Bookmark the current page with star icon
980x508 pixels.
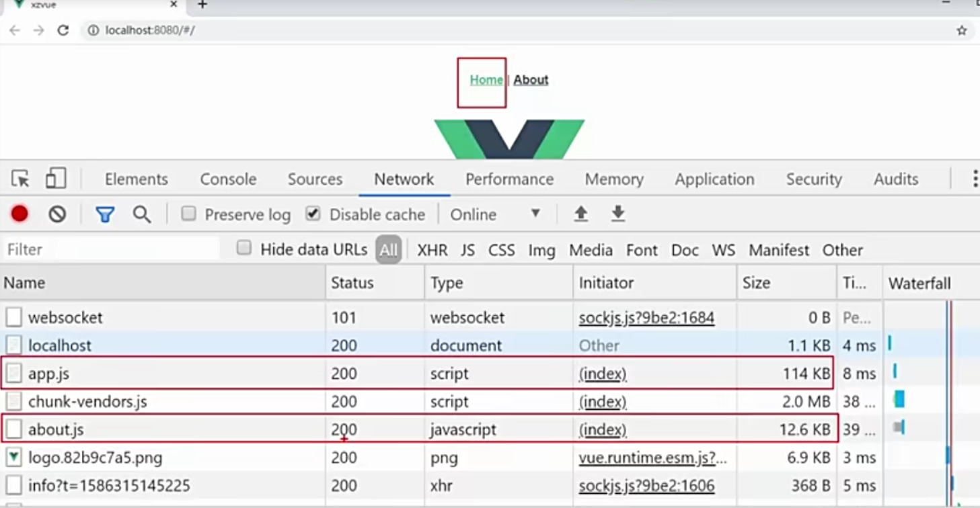963,30
